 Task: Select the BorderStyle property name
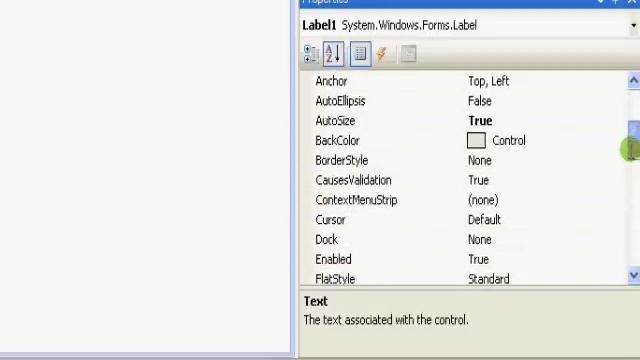point(342,160)
